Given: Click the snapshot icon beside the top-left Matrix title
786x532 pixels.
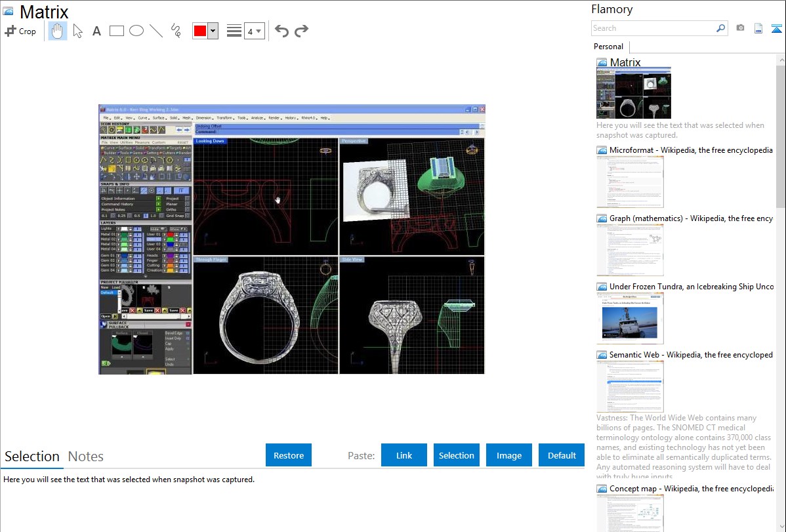Looking at the screenshot, I should 8,11.
